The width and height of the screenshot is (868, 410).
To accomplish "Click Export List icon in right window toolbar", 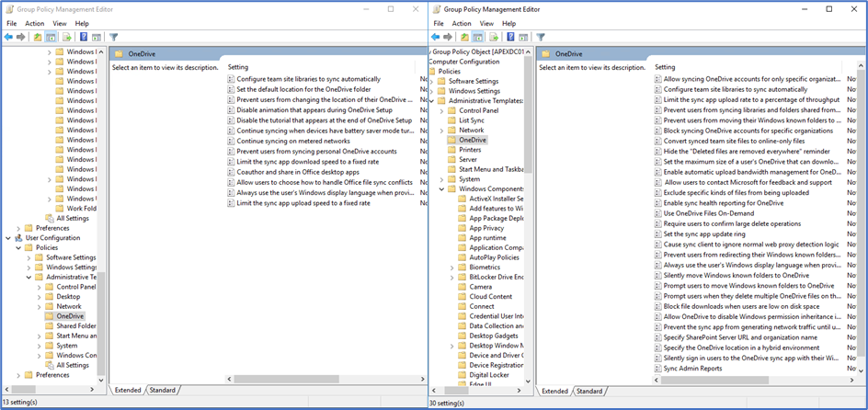I will click(x=495, y=37).
